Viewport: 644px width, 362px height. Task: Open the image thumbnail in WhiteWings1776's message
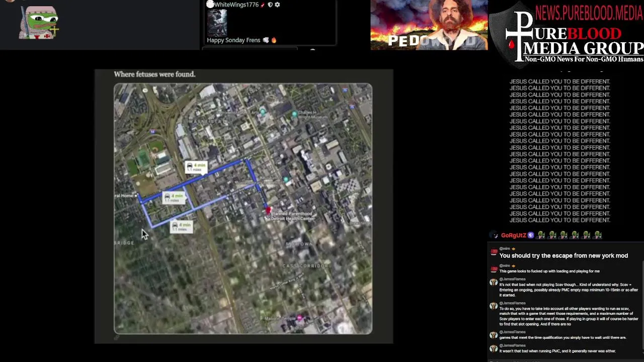217,23
